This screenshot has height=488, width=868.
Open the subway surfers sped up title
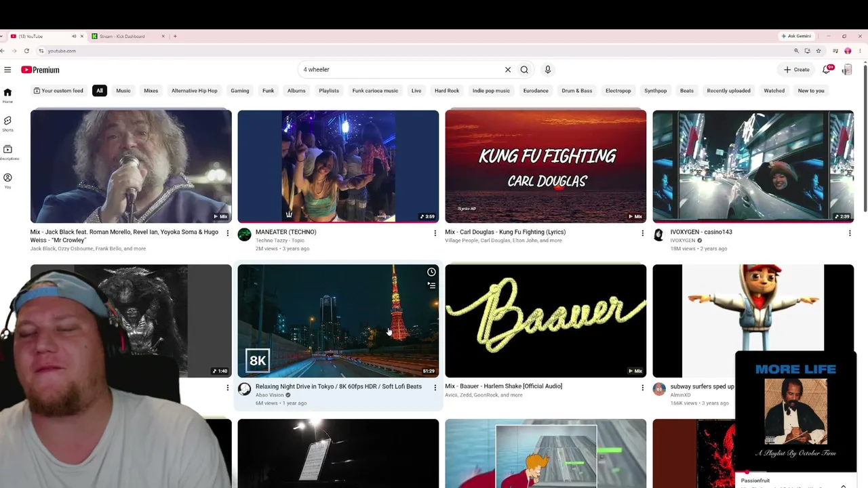click(702, 386)
